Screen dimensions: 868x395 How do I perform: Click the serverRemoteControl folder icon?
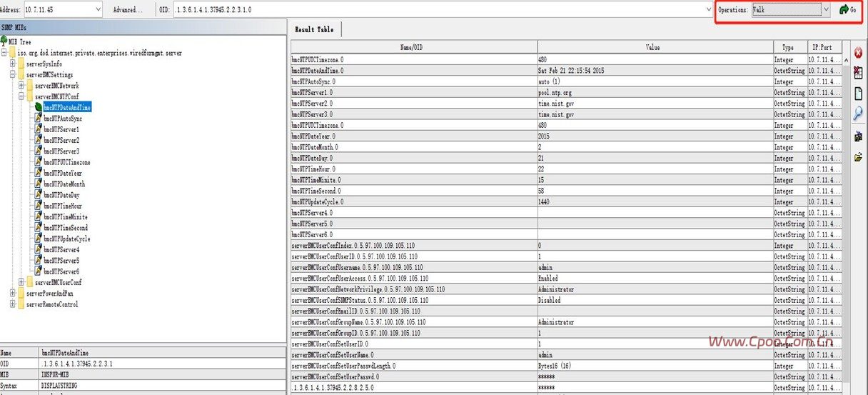[21, 304]
